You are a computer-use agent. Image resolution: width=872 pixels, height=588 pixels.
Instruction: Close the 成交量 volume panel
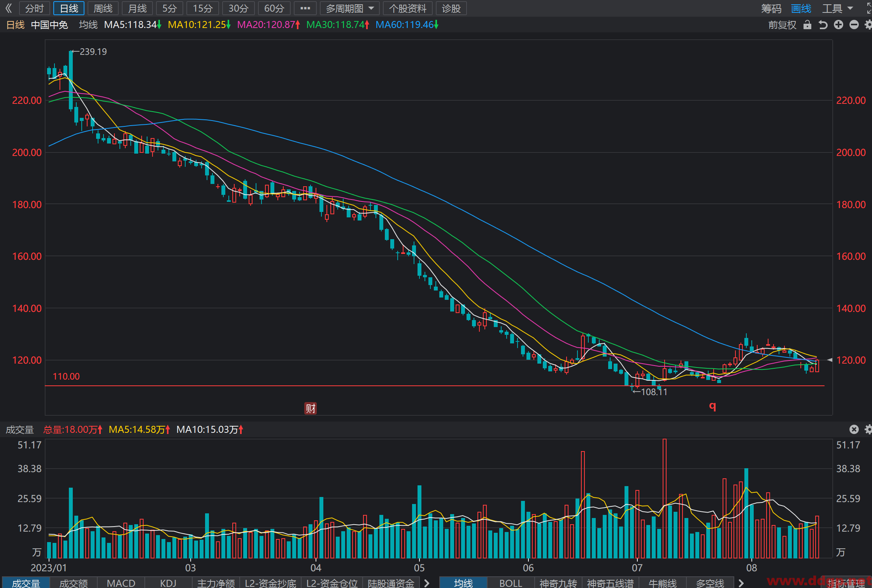(x=854, y=429)
